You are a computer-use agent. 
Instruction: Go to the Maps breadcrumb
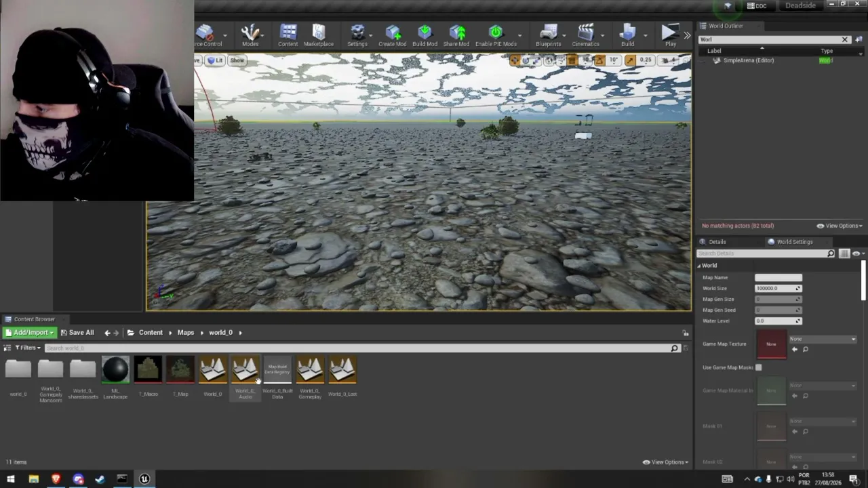coord(186,333)
